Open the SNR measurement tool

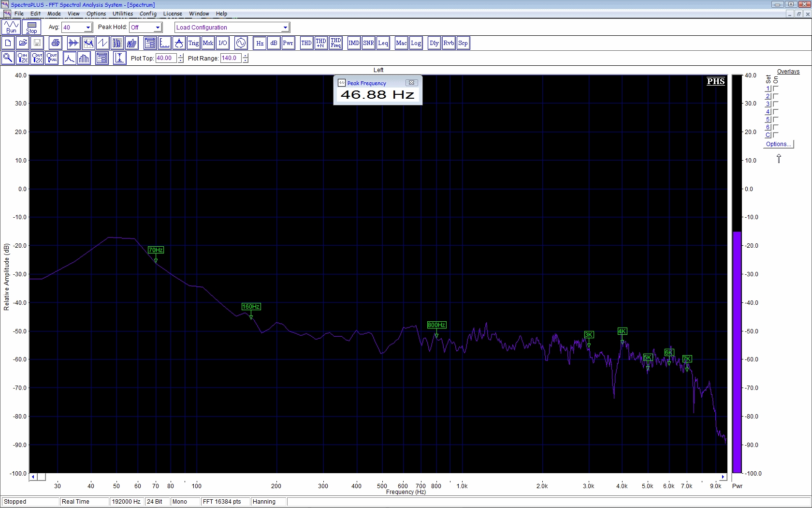[x=368, y=43]
